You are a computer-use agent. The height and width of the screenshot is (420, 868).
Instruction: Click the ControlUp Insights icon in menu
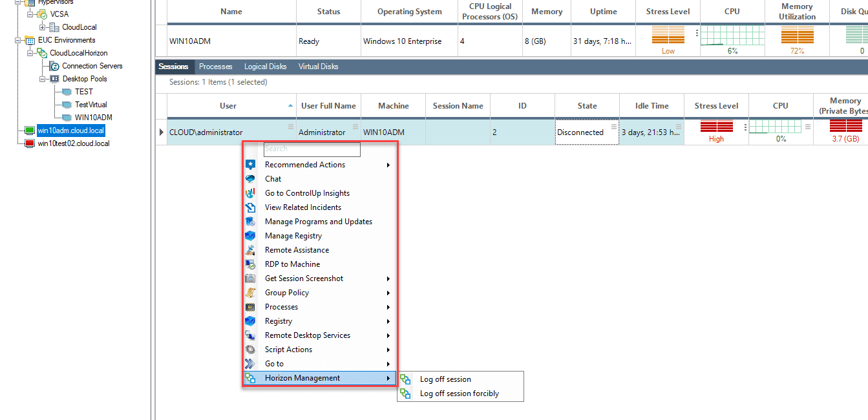point(250,193)
